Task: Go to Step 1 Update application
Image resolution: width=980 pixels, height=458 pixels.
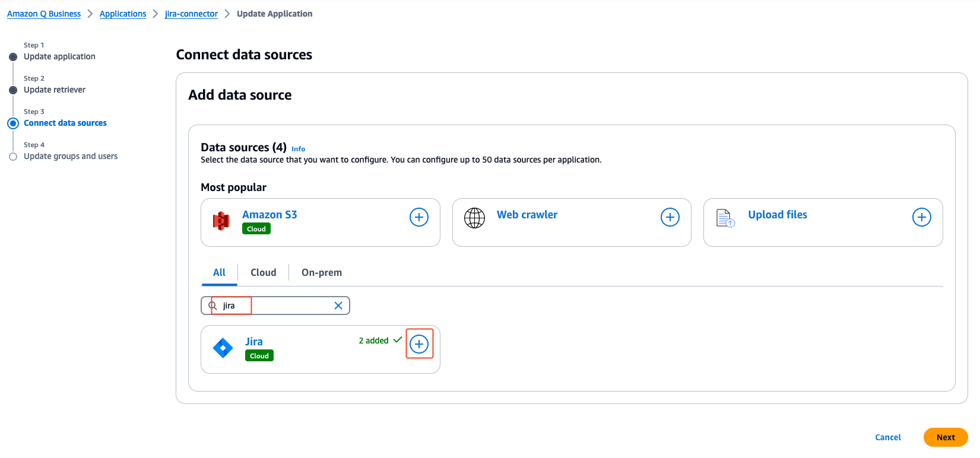Action: [59, 56]
